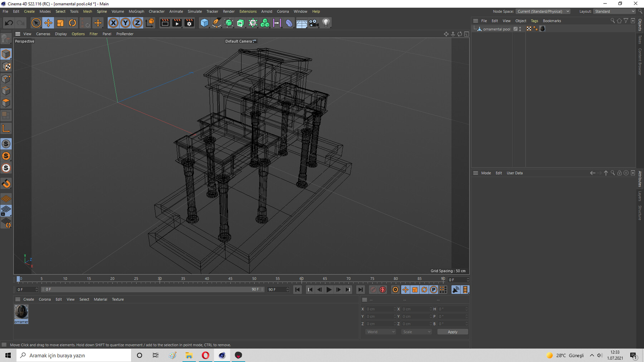Expand the Layout Standard dropdown
Viewport: 644px width, 362px height.
click(614, 11)
